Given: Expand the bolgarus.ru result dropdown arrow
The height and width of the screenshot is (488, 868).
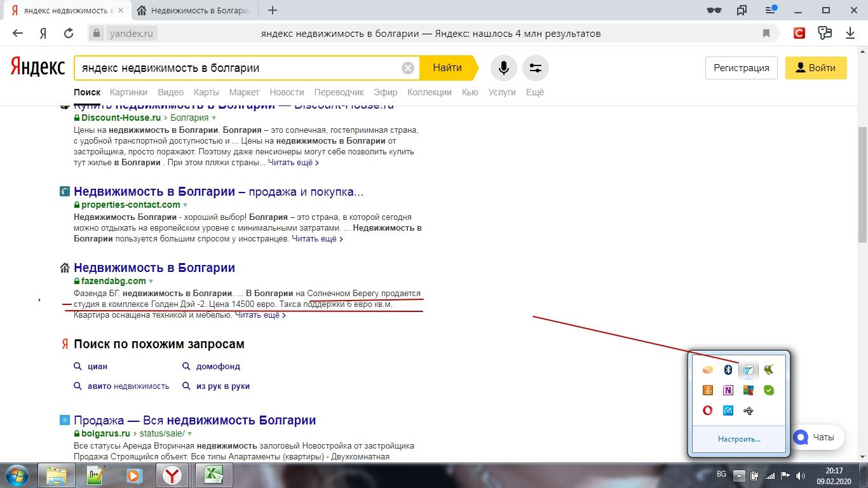Looking at the screenshot, I should tap(189, 434).
